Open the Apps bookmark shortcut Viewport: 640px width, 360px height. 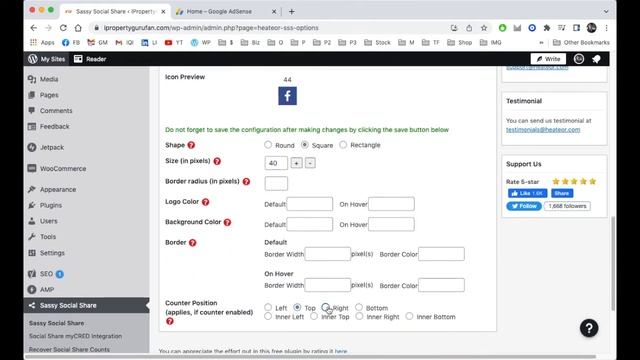click(42, 42)
